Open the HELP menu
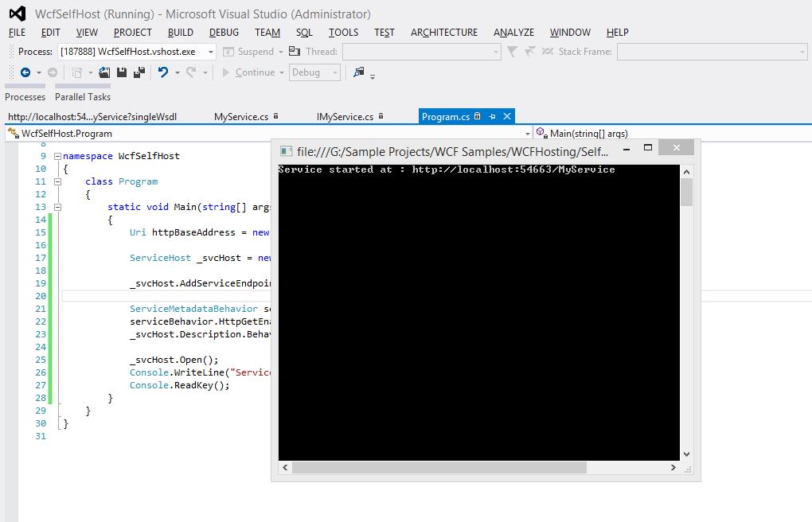Viewport: 812px width, 522px height. click(x=617, y=32)
